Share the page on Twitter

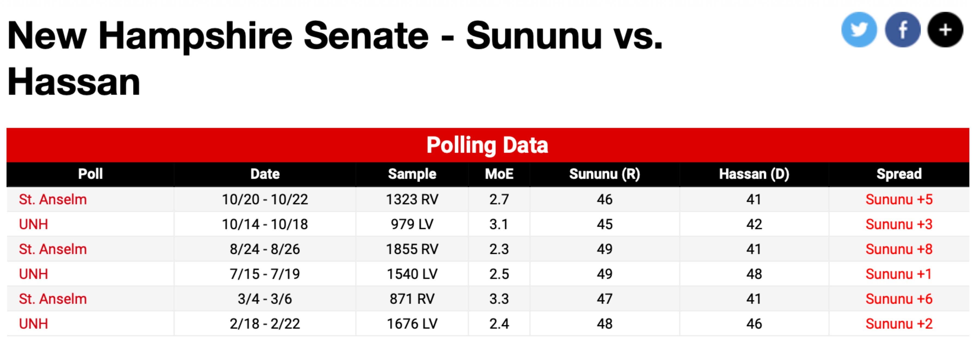point(859,30)
